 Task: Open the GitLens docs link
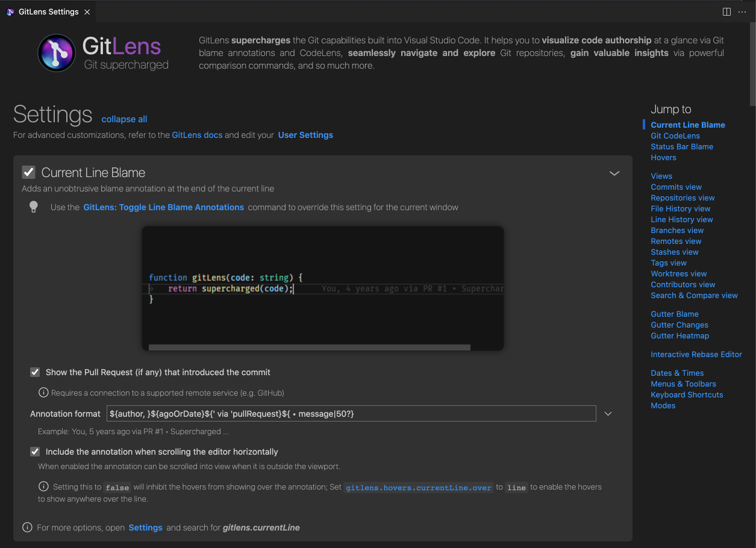coord(197,135)
